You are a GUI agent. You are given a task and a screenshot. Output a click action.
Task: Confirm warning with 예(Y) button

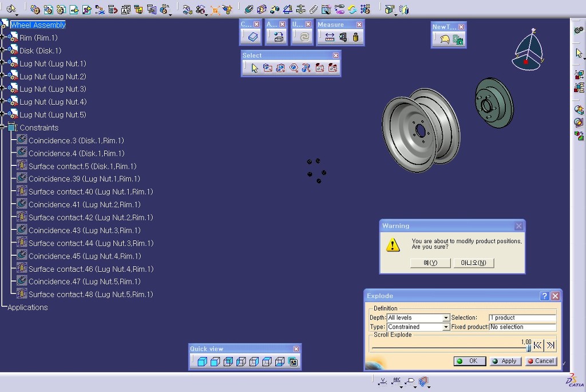click(430, 263)
